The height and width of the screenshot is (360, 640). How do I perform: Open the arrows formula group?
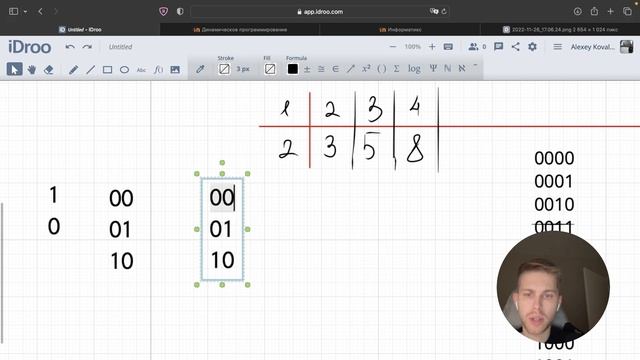click(x=351, y=69)
